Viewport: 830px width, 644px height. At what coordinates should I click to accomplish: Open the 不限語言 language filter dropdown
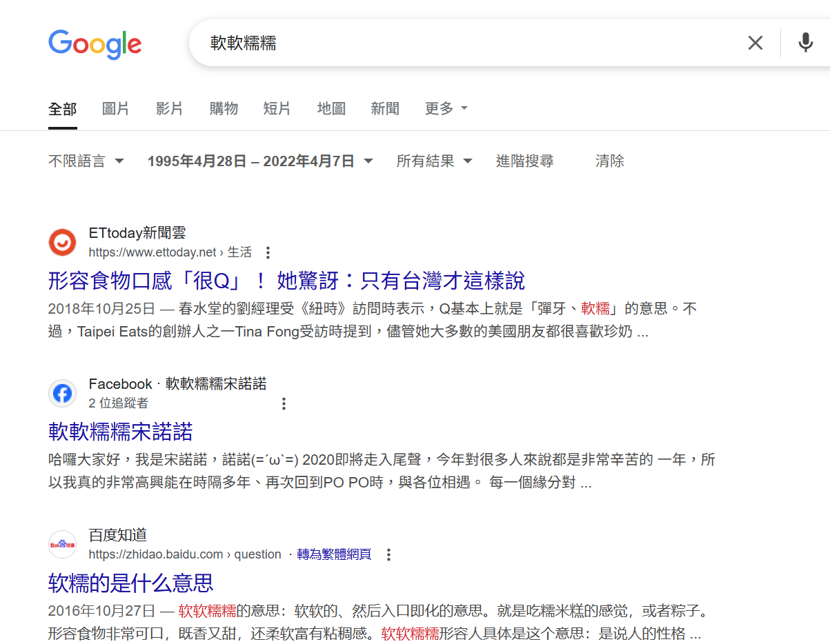[x=86, y=161]
